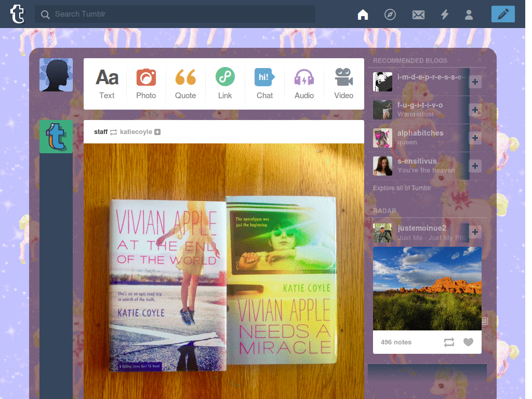Go to the dashboard home icon

click(x=363, y=14)
